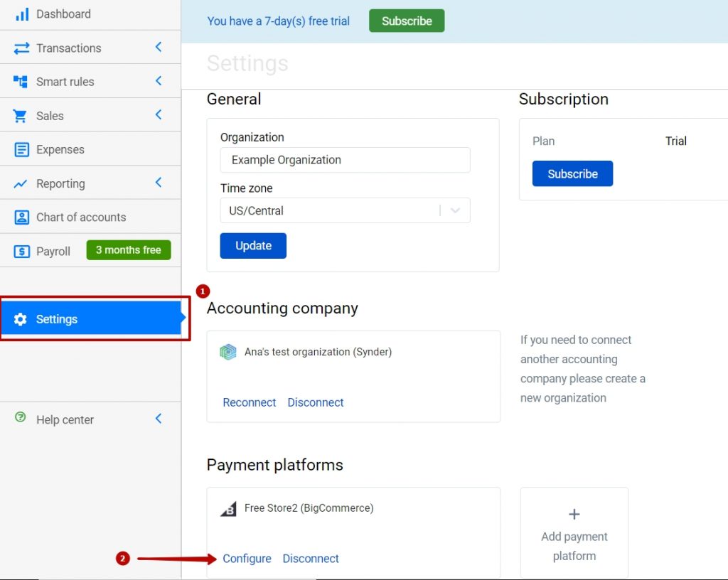Expand the Reporting submenu chevron
Image resolution: width=728 pixels, height=580 pixels.
click(159, 183)
